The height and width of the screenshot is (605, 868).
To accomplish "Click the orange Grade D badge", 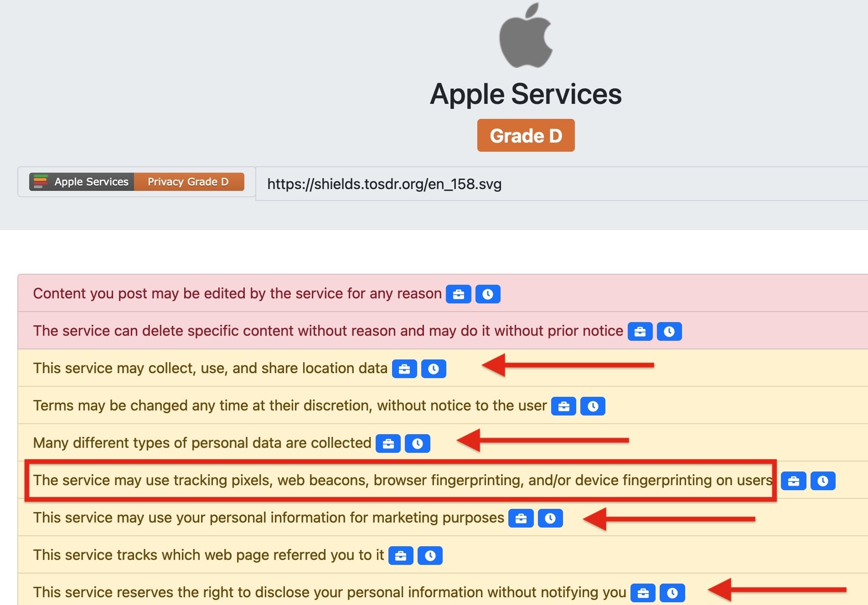I will [526, 135].
